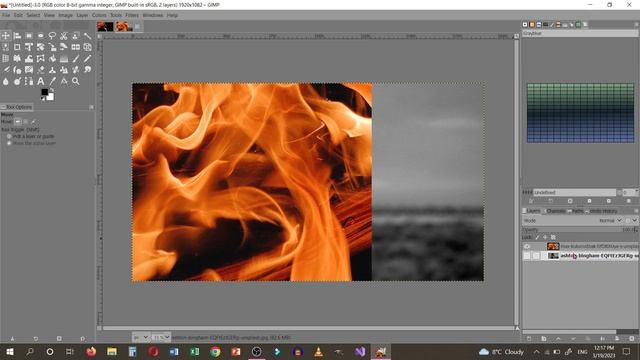
Task: Open Tool Options tab configuration menu
Action: [x=91, y=107]
